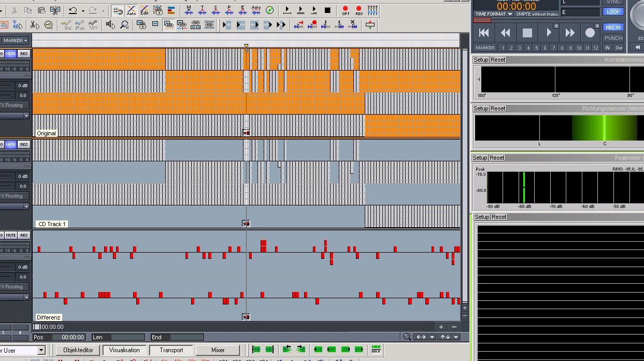
Task: Click the red position slider in transport
Action: pos(482,21)
